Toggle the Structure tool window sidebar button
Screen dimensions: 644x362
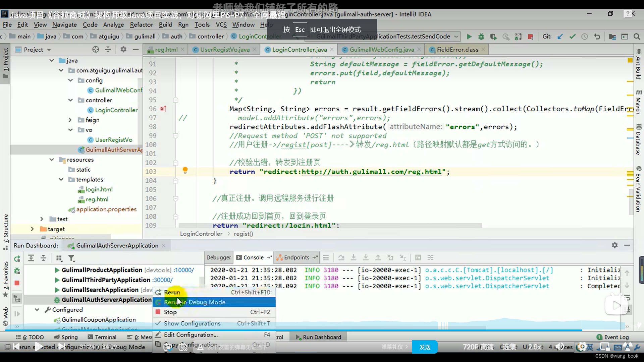coord(5,232)
